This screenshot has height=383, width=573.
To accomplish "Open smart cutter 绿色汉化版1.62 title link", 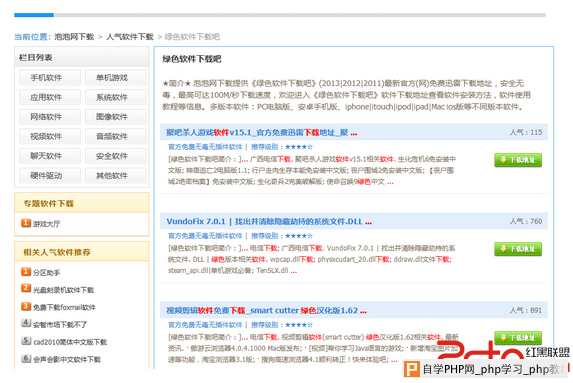I will (x=266, y=311).
